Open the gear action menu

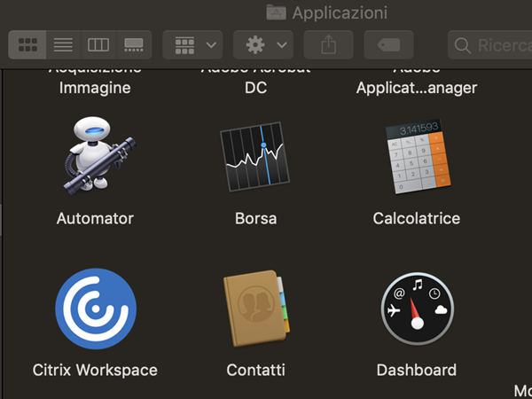point(263,45)
